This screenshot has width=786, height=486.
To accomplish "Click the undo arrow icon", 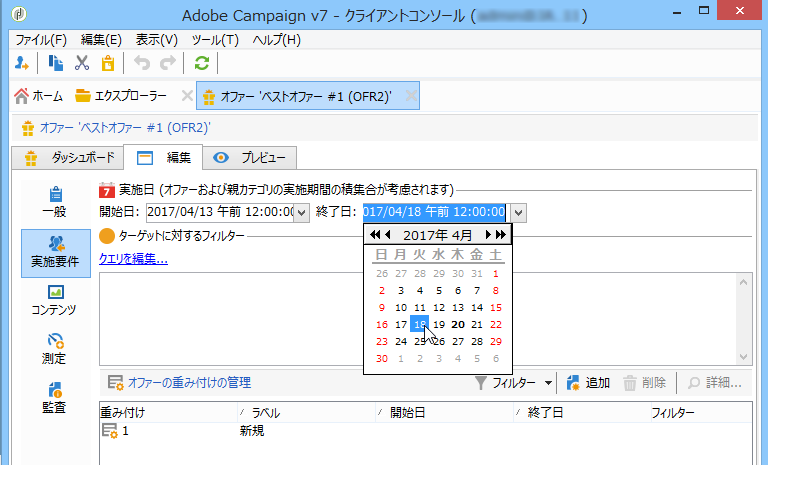I will coord(142,63).
